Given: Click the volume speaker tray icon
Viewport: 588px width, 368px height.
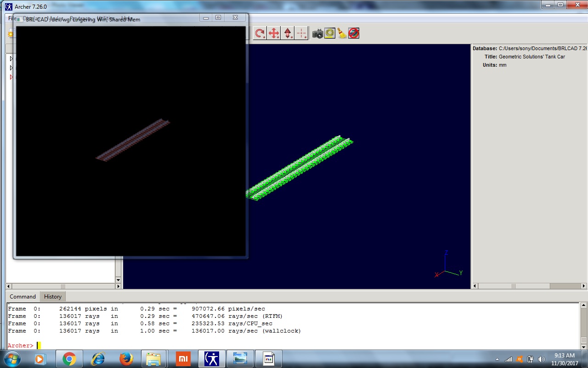Looking at the screenshot, I should coord(542,359).
